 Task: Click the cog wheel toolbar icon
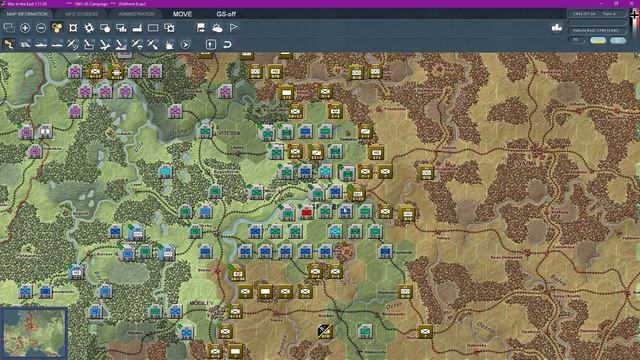89,28
